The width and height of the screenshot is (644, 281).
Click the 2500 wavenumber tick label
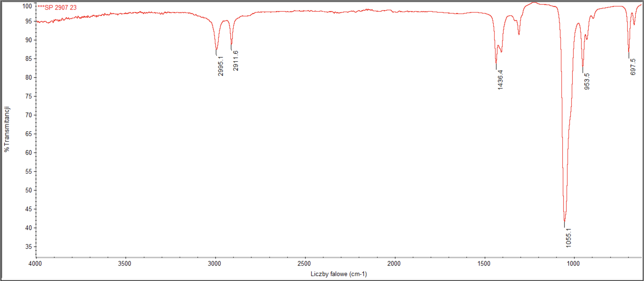[x=304, y=264]
